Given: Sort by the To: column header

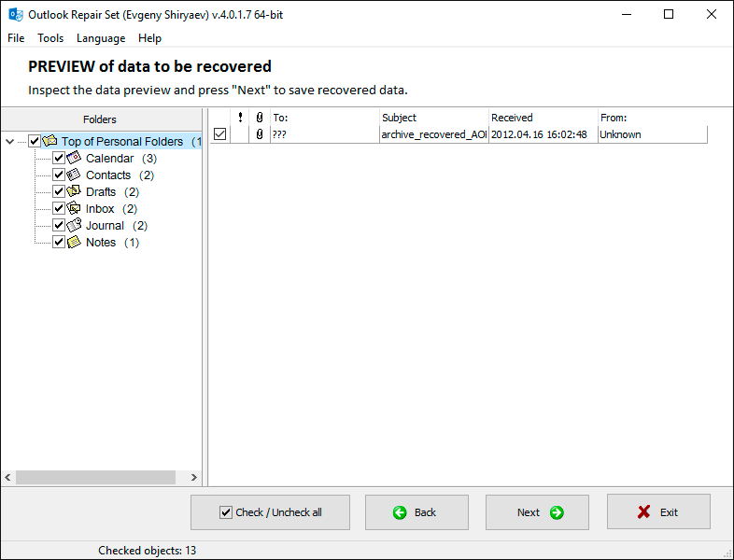Looking at the screenshot, I should tap(325, 118).
